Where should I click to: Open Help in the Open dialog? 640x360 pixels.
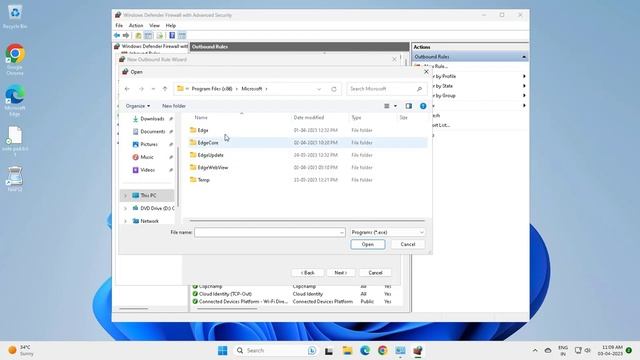coord(423,106)
